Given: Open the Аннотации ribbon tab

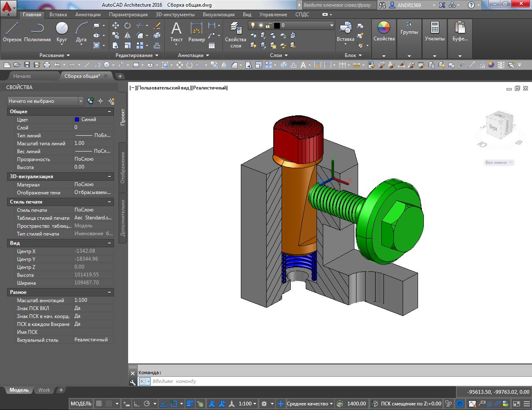Looking at the screenshot, I should [88, 15].
